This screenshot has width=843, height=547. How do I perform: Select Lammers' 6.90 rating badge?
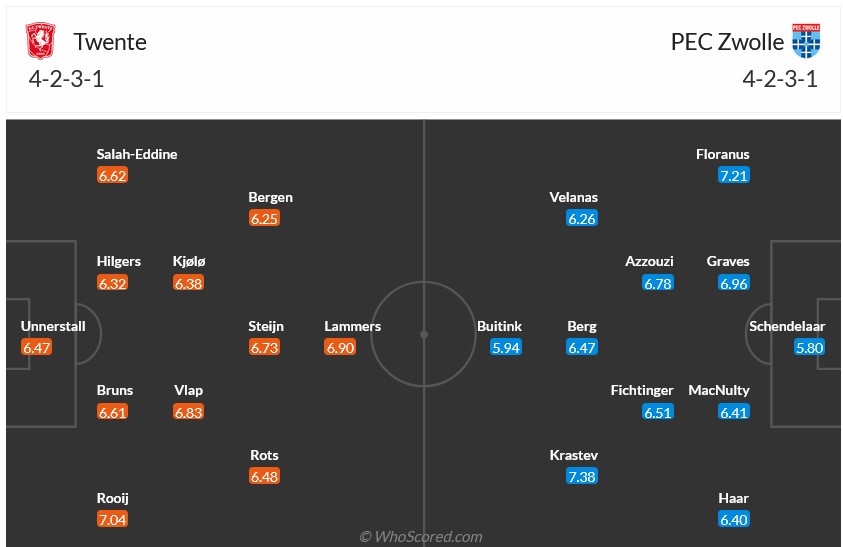pyautogui.click(x=340, y=348)
